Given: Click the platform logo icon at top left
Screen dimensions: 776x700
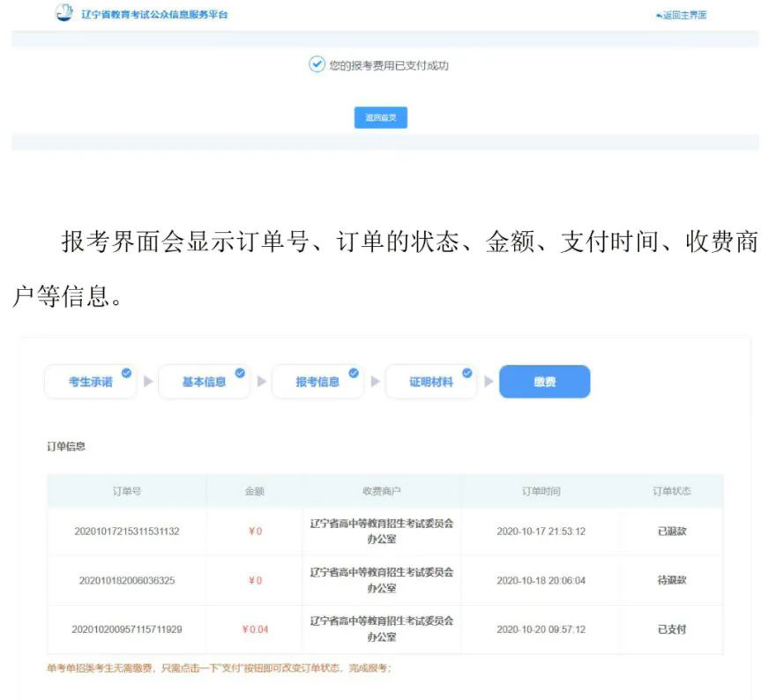Looking at the screenshot, I should (63, 13).
